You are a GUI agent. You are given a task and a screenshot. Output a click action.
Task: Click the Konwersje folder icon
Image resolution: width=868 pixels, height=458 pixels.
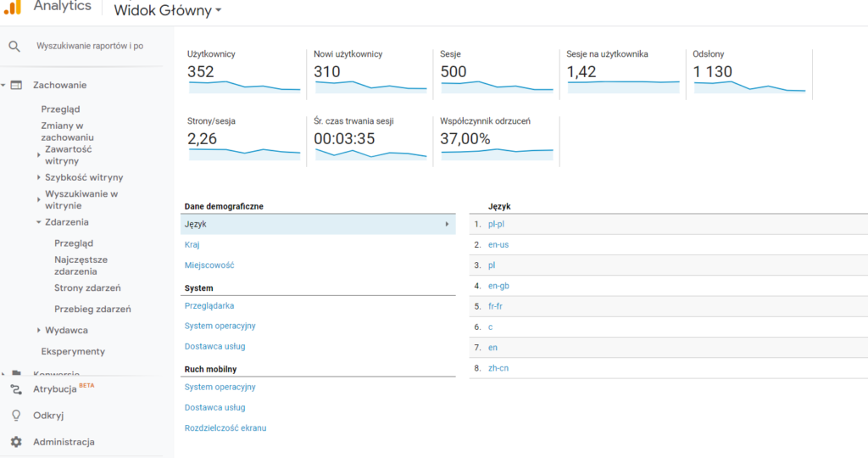[17, 374]
